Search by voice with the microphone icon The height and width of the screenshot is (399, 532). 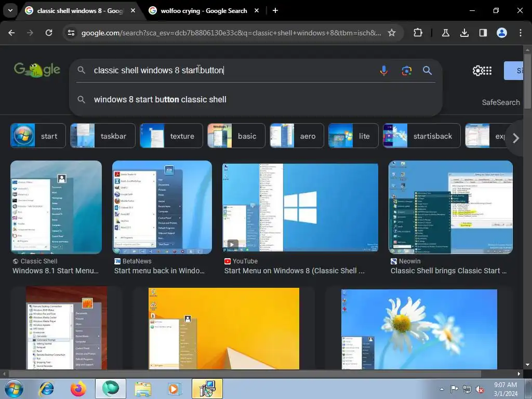(384, 71)
